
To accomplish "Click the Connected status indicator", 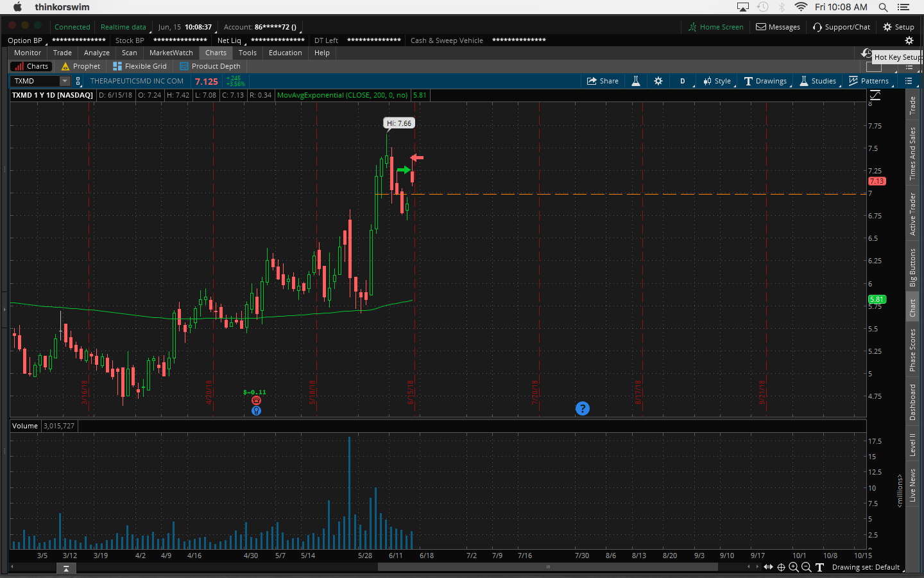I will pos(73,27).
